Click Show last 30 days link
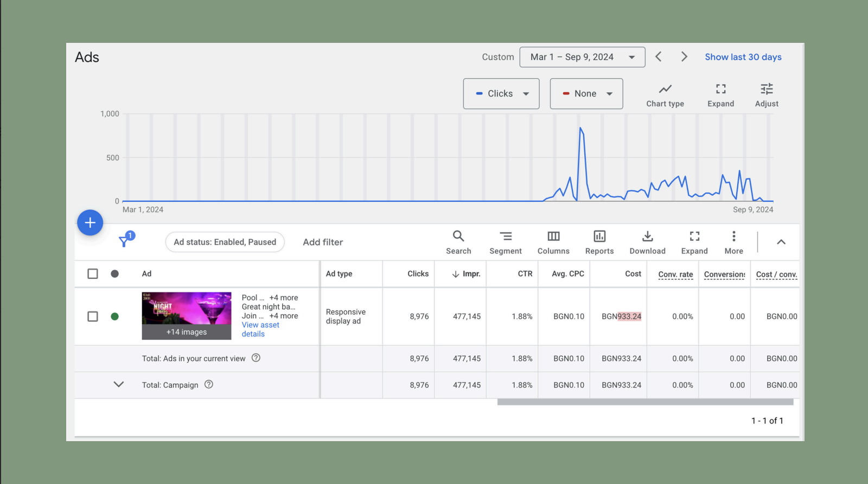Image resolution: width=868 pixels, height=484 pixels. click(743, 57)
